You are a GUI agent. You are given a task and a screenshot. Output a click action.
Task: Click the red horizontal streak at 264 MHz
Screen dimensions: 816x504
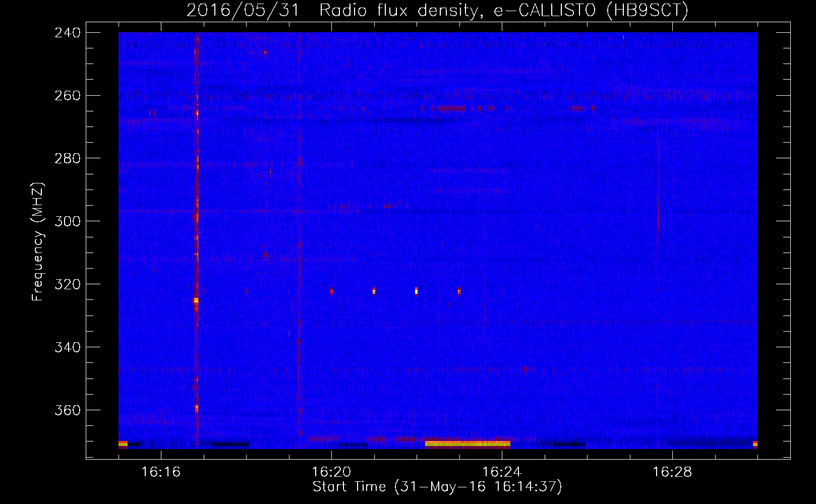tap(451, 108)
